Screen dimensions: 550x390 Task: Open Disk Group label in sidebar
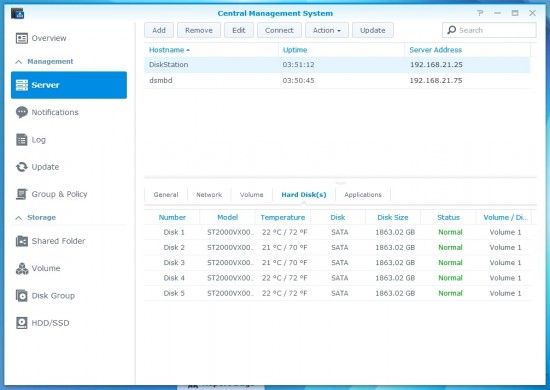pyautogui.click(x=53, y=296)
